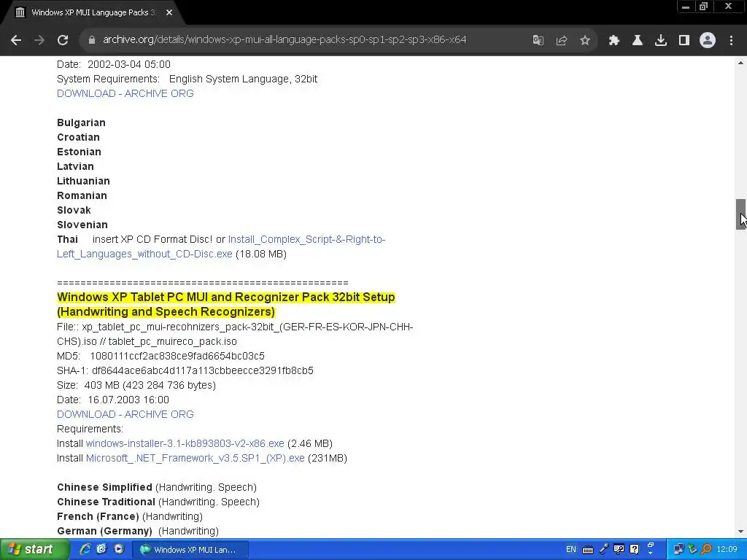Open Install_Complex_Script-&-Right-to-Left_Languages link
This screenshot has height=560, width=747.
(221, 246)
